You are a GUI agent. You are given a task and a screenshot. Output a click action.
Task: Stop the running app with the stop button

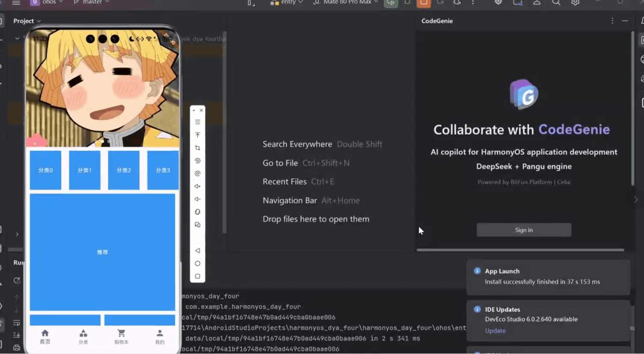coord(424,3)
